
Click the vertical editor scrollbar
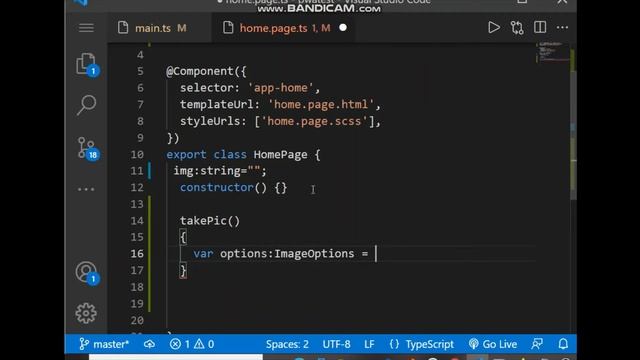[x=573, y=135]
